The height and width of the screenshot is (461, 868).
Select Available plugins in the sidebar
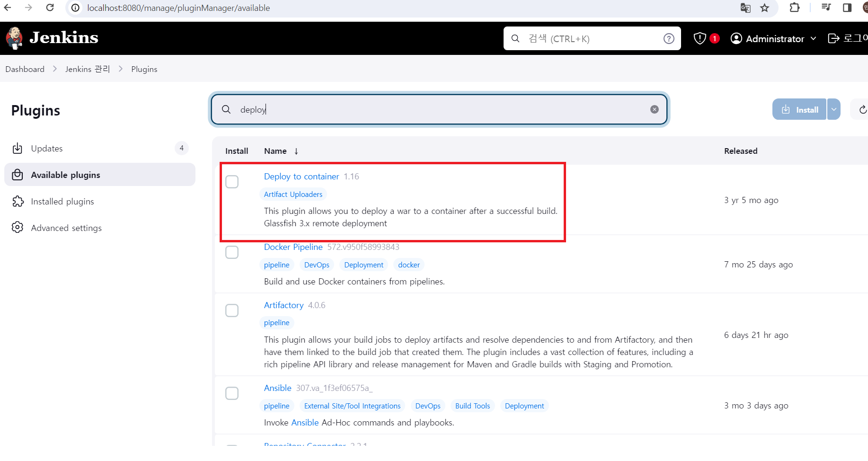click(100, 175)
